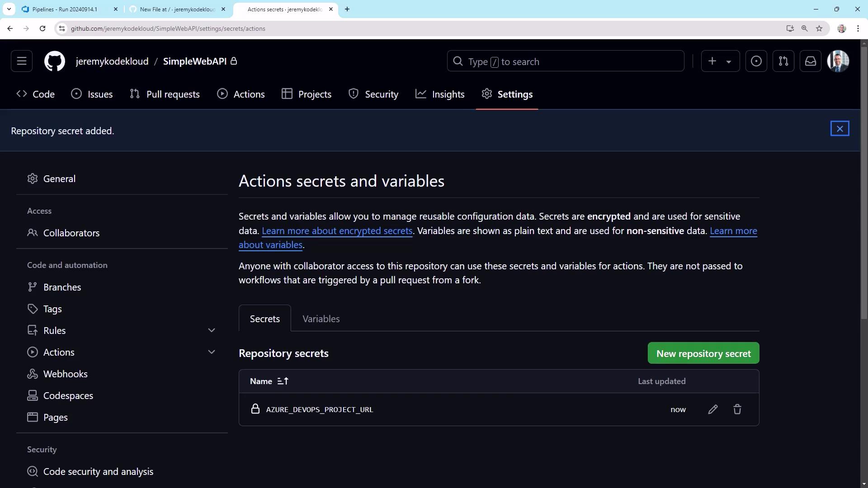Open the Code repository tab

click(x=35, y=94)
